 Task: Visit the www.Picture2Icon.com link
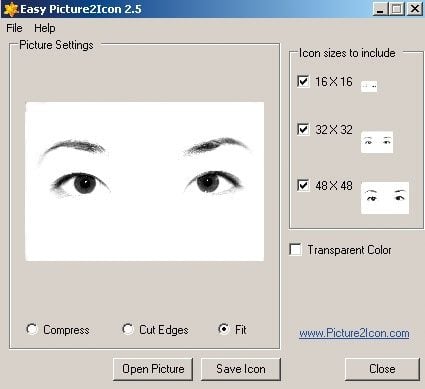pyautogui.click(x=354, y=333)
